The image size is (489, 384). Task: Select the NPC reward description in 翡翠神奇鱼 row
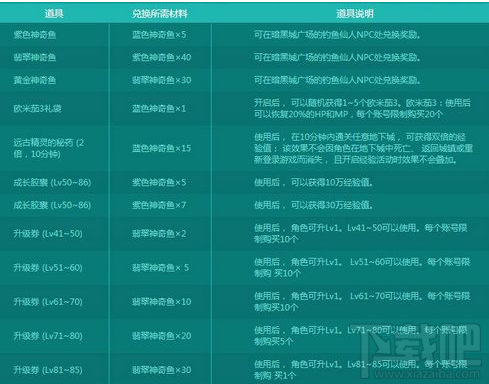tap(337, 57)
